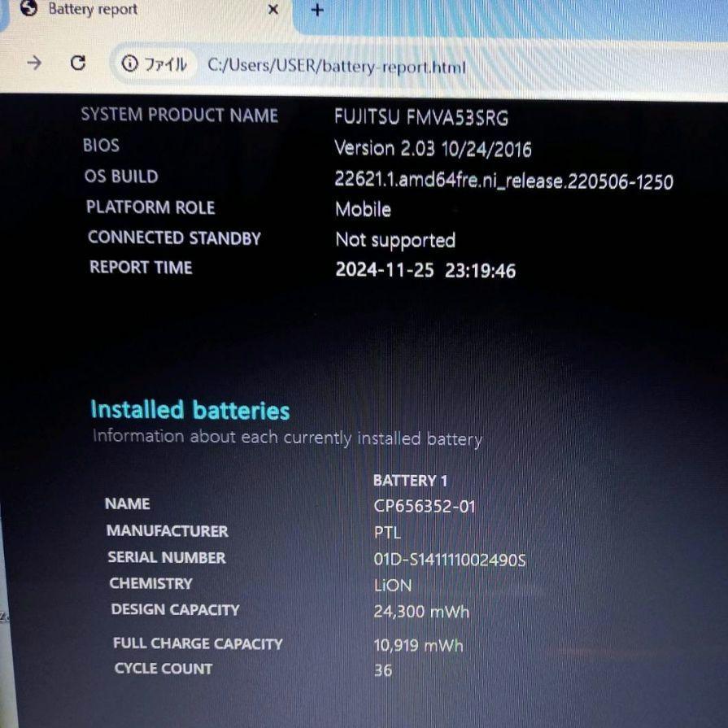This screenshot has width=728, height=728.
Task: Click the cycle count value 36
Action: (x=383, y=670)
